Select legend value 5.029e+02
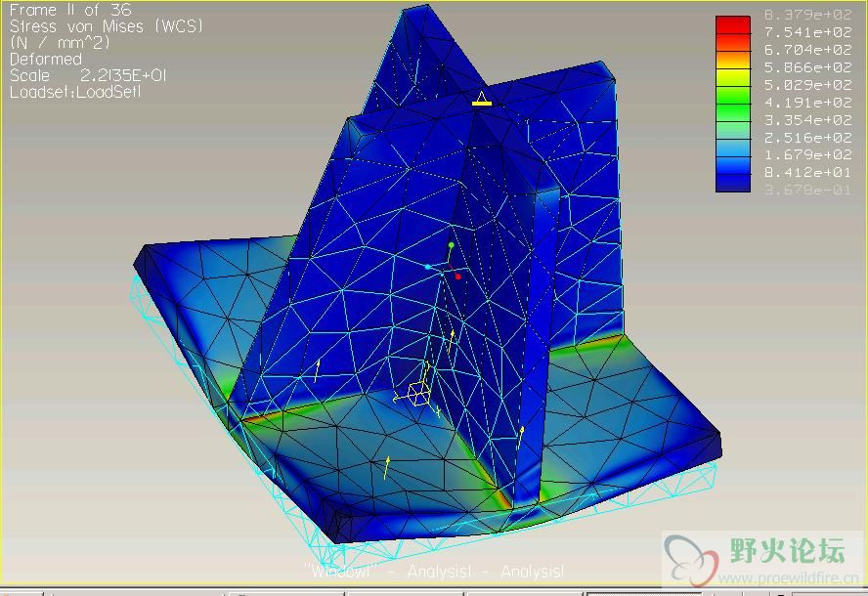 (x=807, y=85)
